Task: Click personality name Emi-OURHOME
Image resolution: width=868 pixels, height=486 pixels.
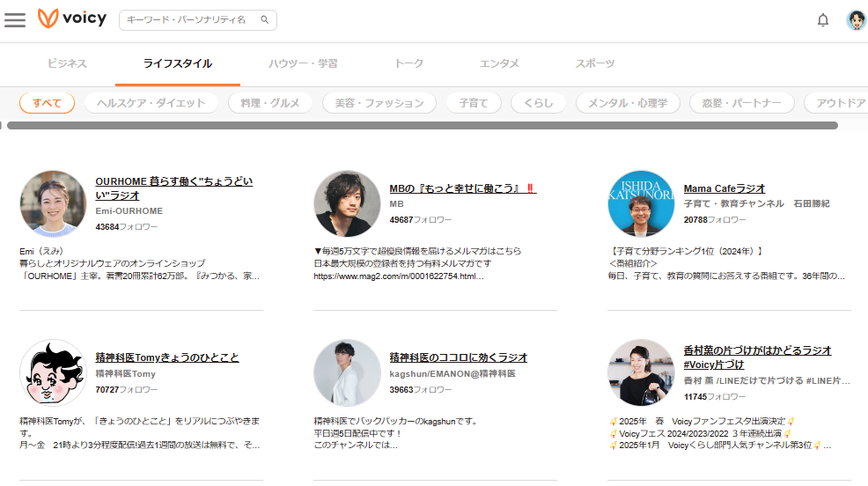Action: coord(129,211)
